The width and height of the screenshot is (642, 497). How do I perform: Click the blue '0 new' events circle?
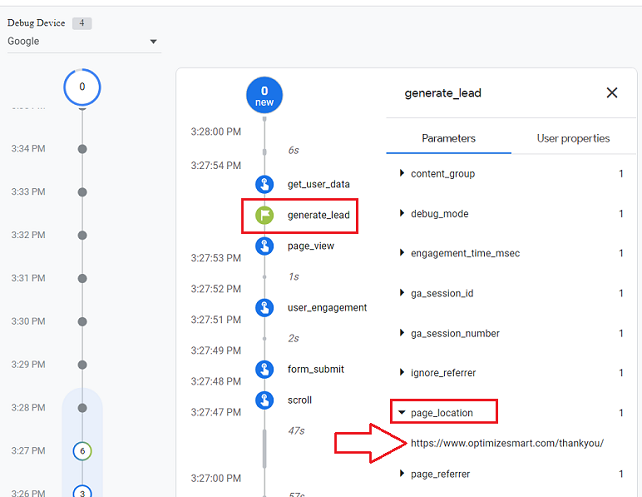click(x=264, y=95)
